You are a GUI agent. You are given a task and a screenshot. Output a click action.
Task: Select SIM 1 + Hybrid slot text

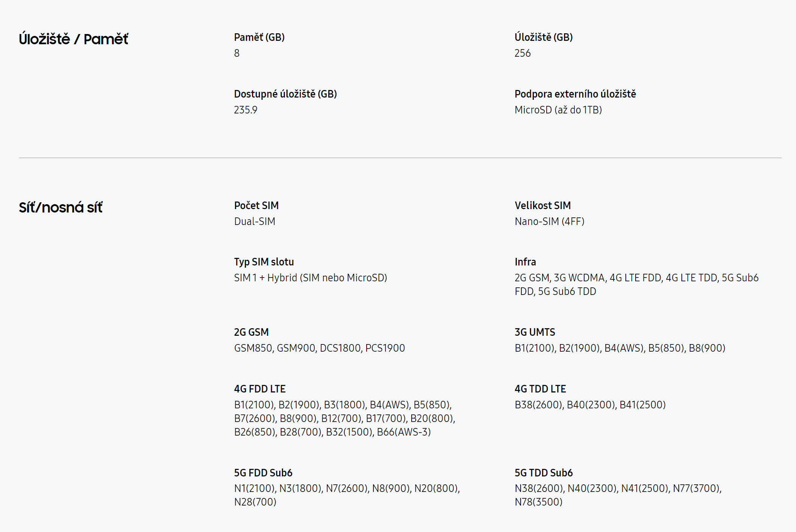pos(310,278)
